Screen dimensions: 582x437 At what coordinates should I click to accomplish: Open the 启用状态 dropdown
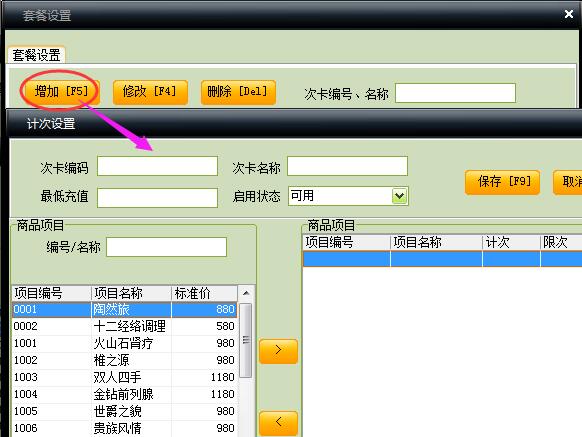[399, 196]
